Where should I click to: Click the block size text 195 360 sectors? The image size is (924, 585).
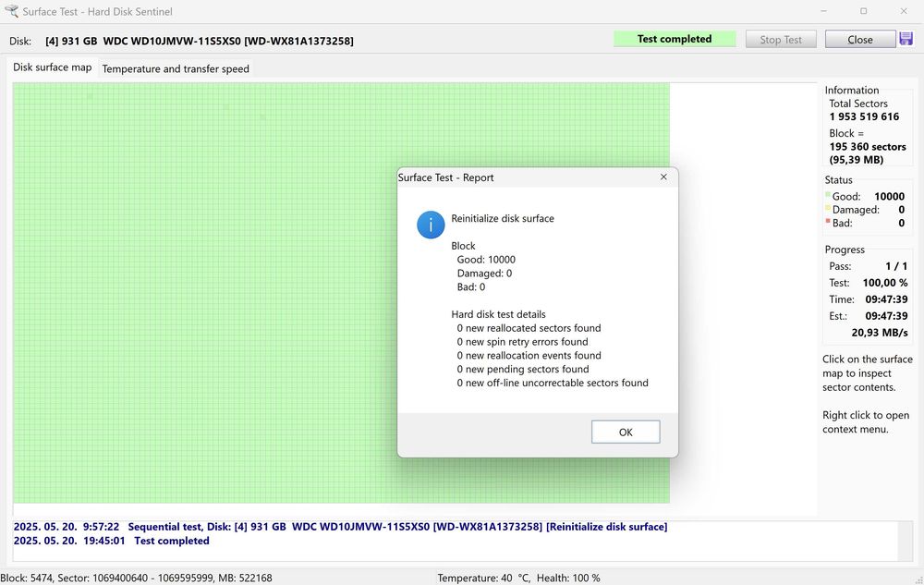coord(868,147)
